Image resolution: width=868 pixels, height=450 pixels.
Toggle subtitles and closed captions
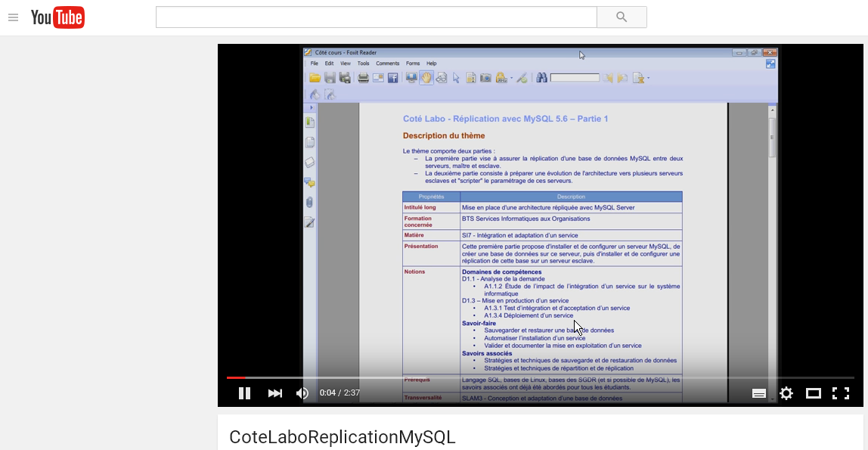(759, 393)
